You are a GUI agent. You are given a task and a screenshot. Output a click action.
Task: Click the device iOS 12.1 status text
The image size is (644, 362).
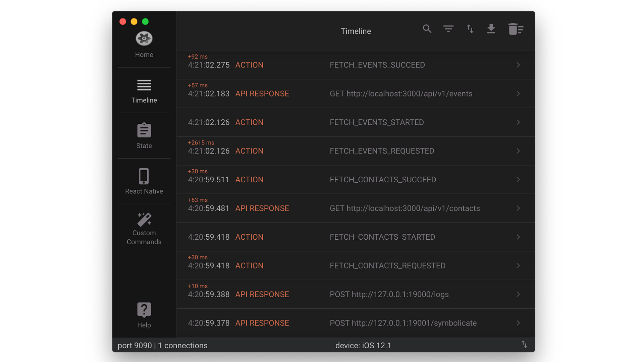coord(363,345)
